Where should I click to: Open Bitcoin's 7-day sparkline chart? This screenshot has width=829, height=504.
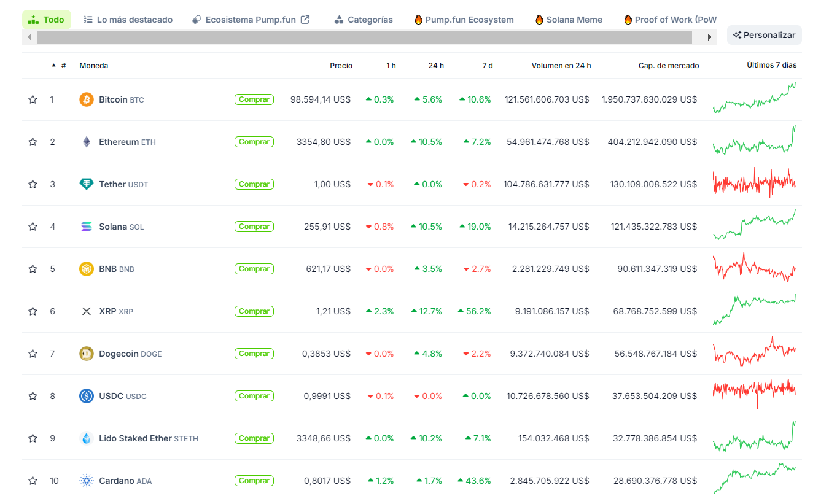pyautogui.click(x=755, y=98)
